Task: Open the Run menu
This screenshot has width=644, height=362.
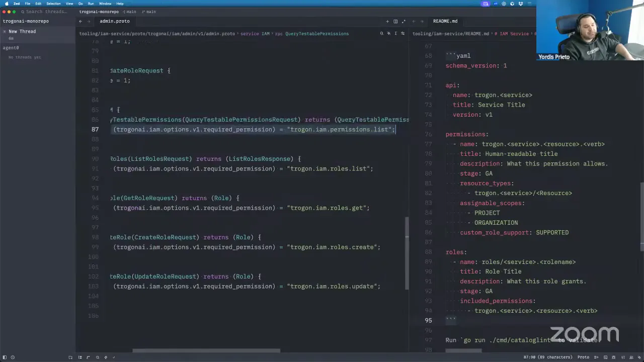Action: coord(91,4)
